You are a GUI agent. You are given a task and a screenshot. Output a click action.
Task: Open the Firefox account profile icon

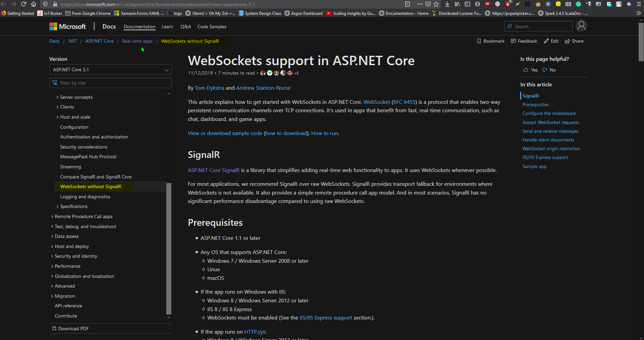(478, 4)
